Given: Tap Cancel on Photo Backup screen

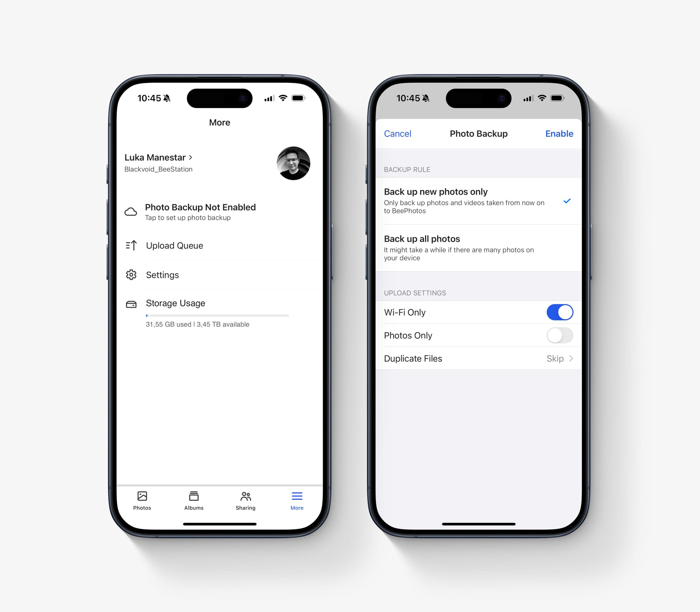Looking at the screenshot, I should click(399, 133).
